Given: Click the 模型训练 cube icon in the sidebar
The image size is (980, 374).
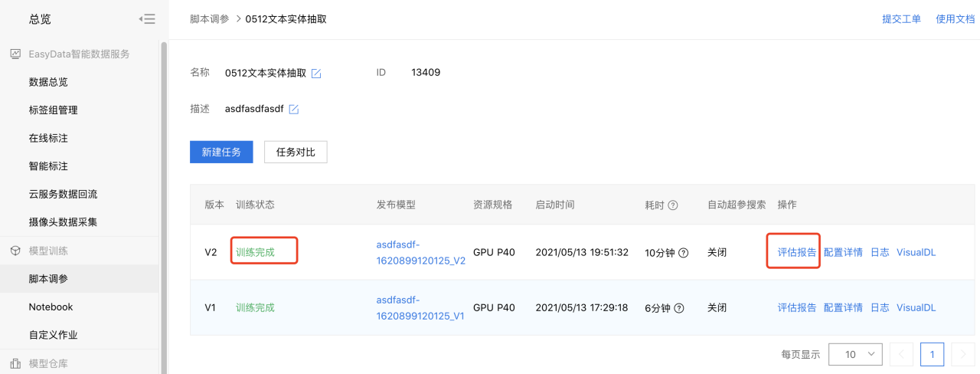Looking at the screenshot, I should tap(15, 251).
